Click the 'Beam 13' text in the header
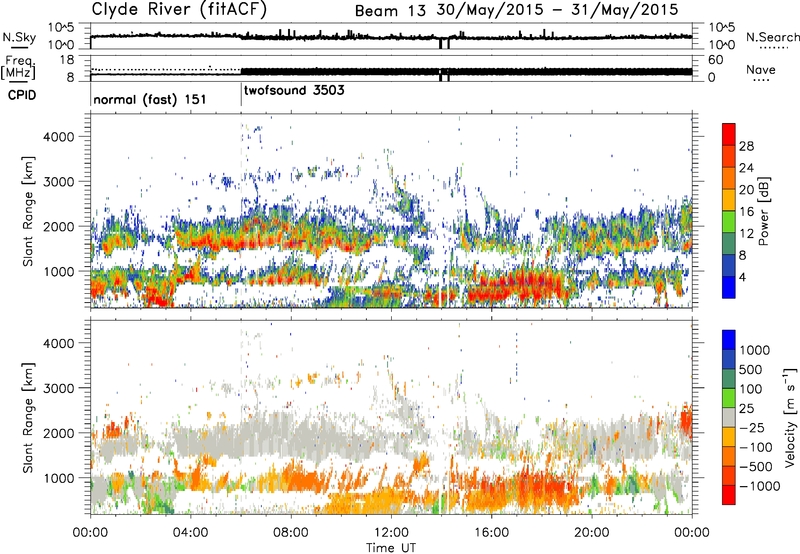This screenshot has height=554, width=800. tap(389, 10)
